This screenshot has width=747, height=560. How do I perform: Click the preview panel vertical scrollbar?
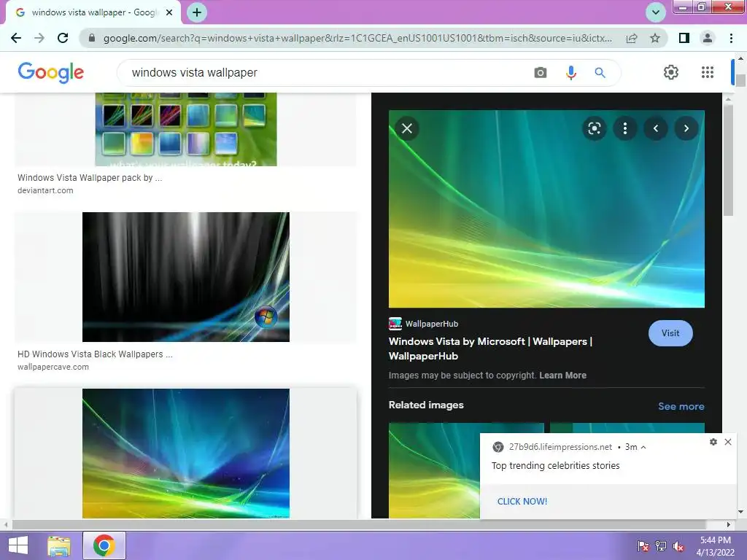(x=728, y=160)
